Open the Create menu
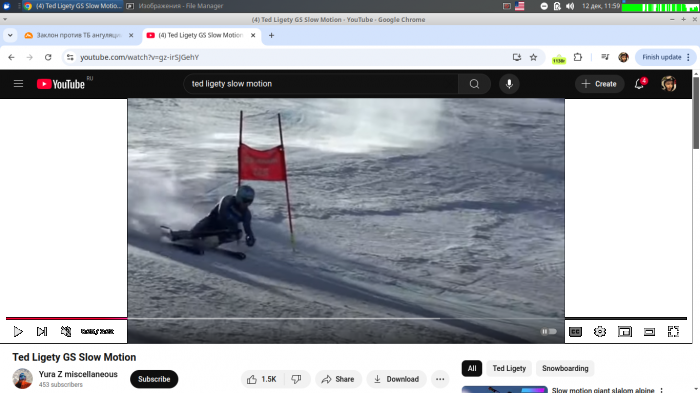Screen dimensions: 700x393 [x=599, y=84]
